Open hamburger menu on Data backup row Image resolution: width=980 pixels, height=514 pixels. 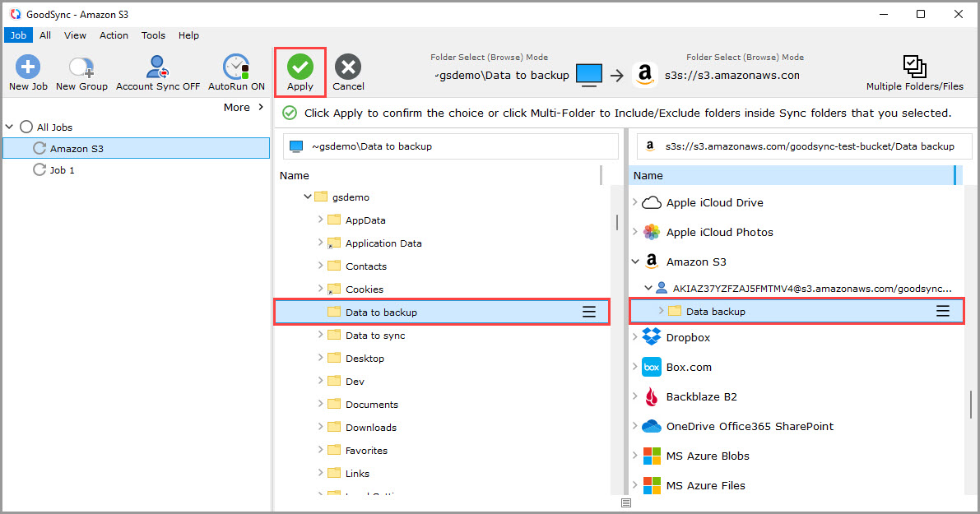(x=943, y=311)
